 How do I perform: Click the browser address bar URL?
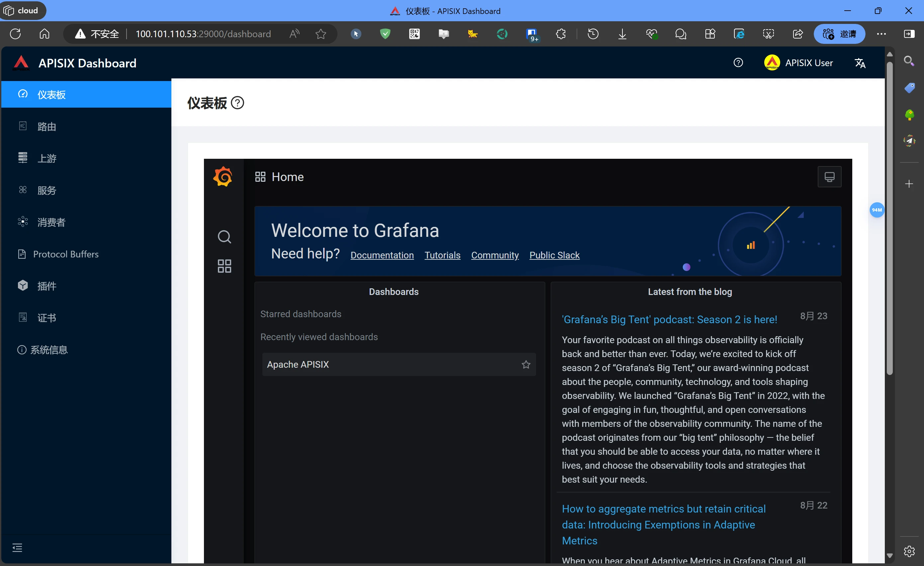pos(203,34)
